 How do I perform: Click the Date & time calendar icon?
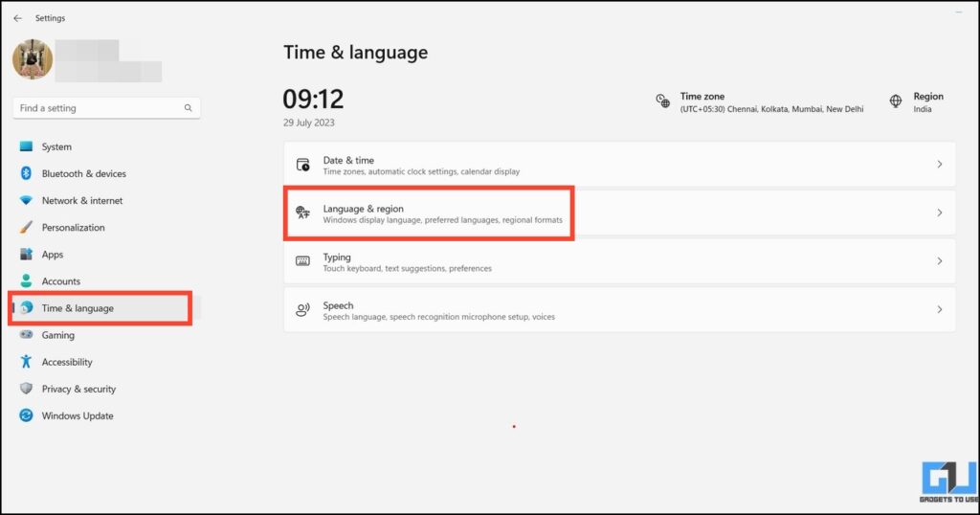click(302, 165)
